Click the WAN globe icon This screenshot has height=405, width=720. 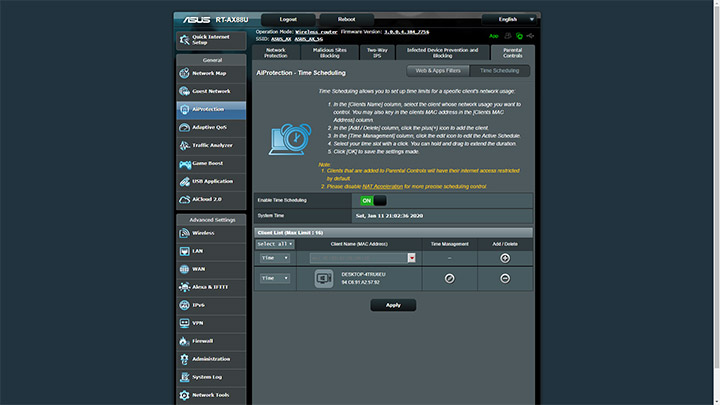point(184,269)
